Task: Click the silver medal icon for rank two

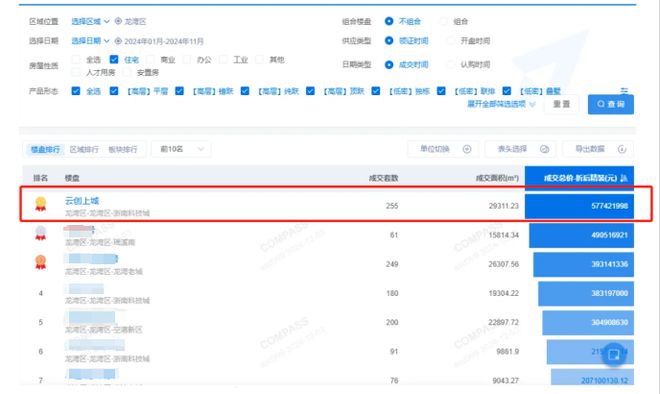Action: tap(40, 233)
